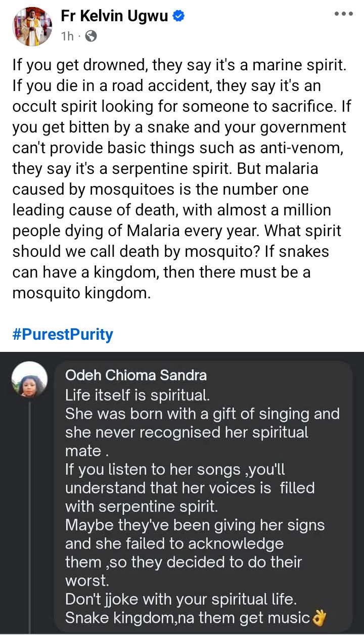Open Odeh Chioma Sandra's avatar
This screenshot has width=364, height=635.
tap(29, 380)
